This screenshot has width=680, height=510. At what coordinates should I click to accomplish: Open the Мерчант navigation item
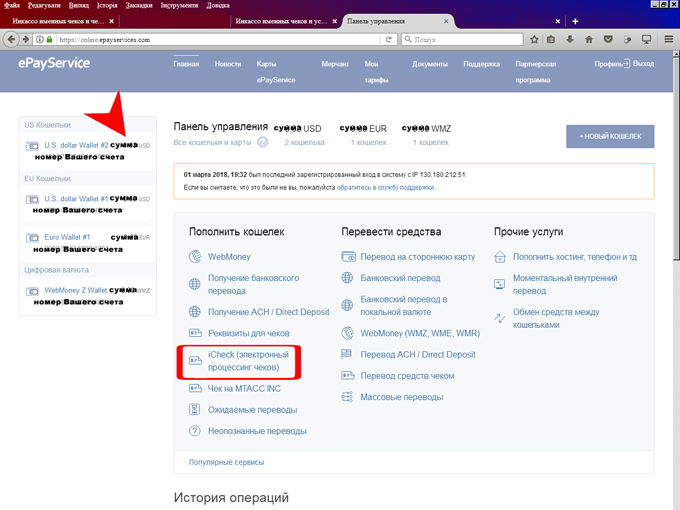coord(335,64)
